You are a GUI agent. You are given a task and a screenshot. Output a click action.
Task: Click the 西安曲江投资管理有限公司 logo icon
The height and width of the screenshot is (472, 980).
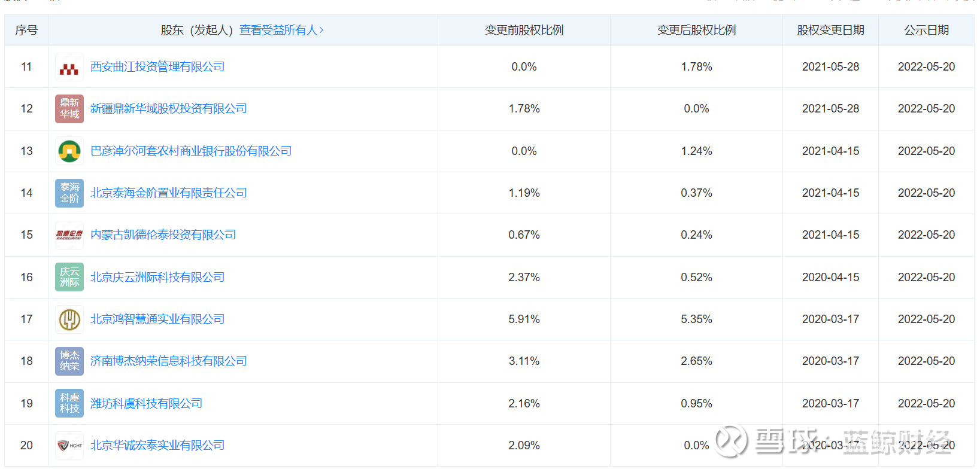pos(69,67)
